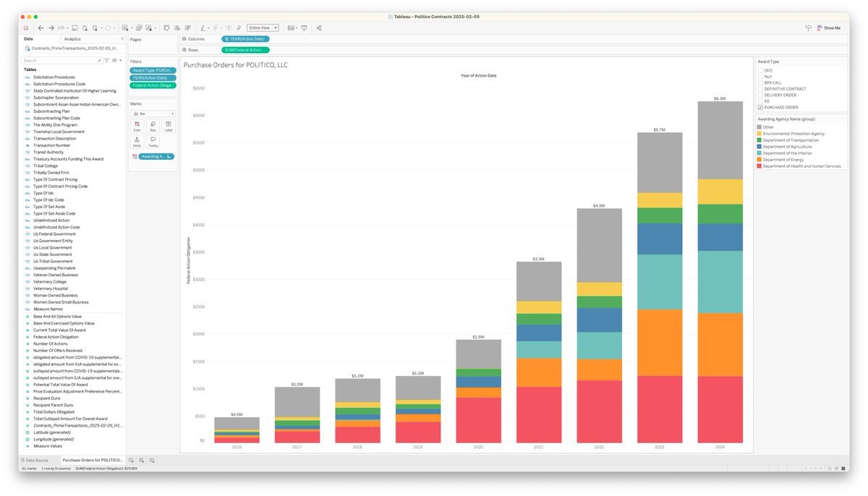Screen dimensions: 868x496
Task: Click the Share icon in the toolbar
Action: 319,27
